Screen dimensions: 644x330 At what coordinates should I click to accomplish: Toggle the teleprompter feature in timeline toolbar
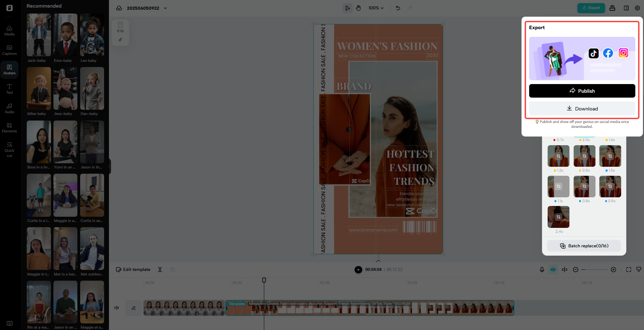553,269
